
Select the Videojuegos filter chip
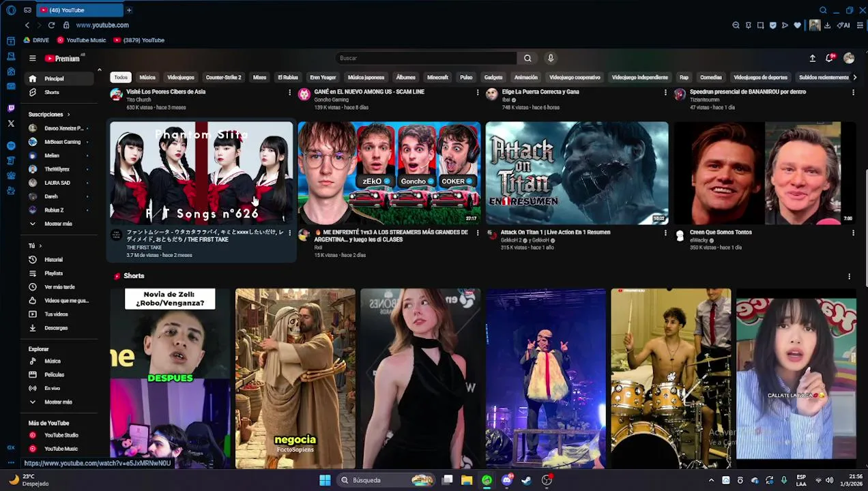(x=181, y=77)
